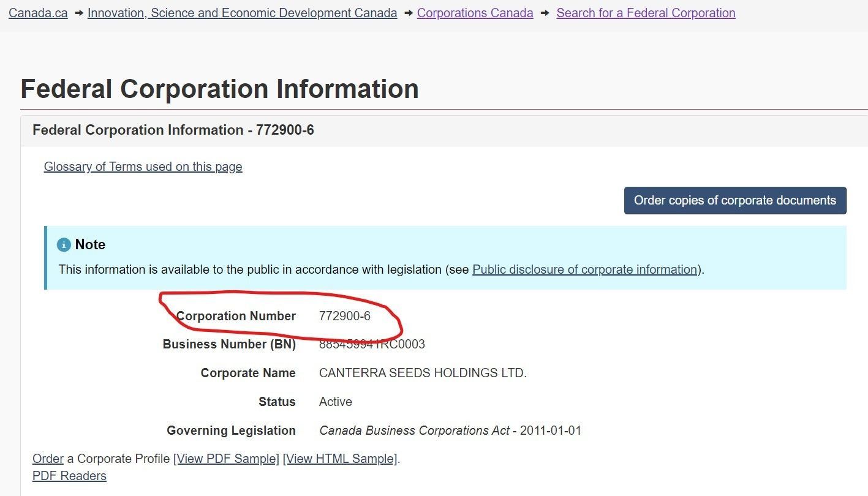Return to Search for a Federal Corporation
868x496 pixels.
646,13
